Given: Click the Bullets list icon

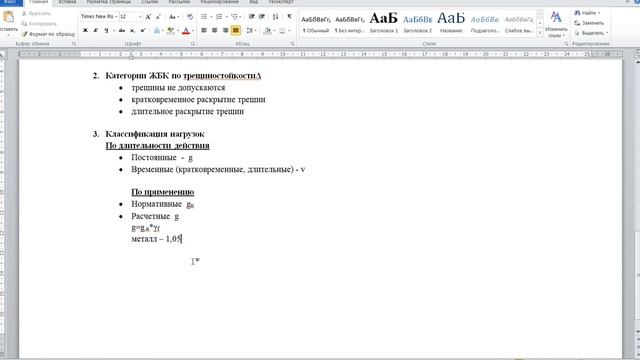Looking at the screenshot, I should click(204, 17).
